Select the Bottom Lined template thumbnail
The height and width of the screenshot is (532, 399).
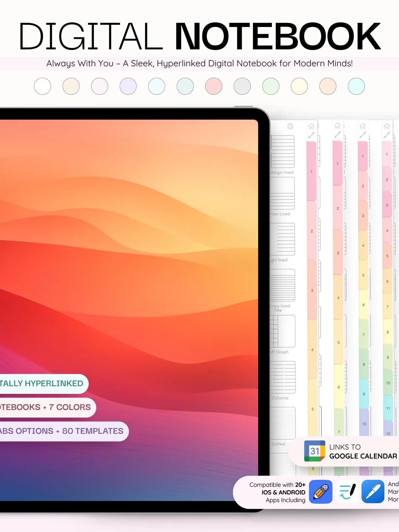[x=283, y=193]
